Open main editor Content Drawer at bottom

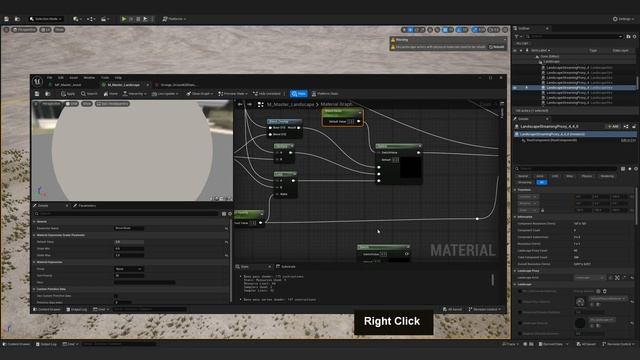17,344
